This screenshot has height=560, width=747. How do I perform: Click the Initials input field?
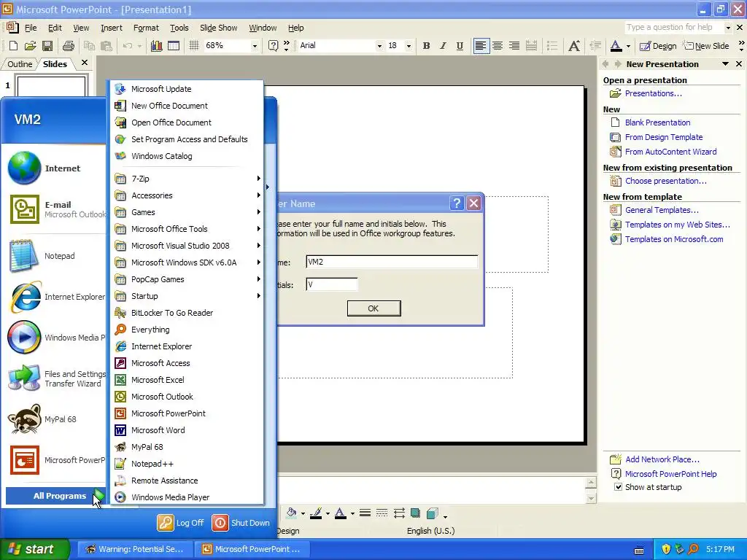[332, 285]
